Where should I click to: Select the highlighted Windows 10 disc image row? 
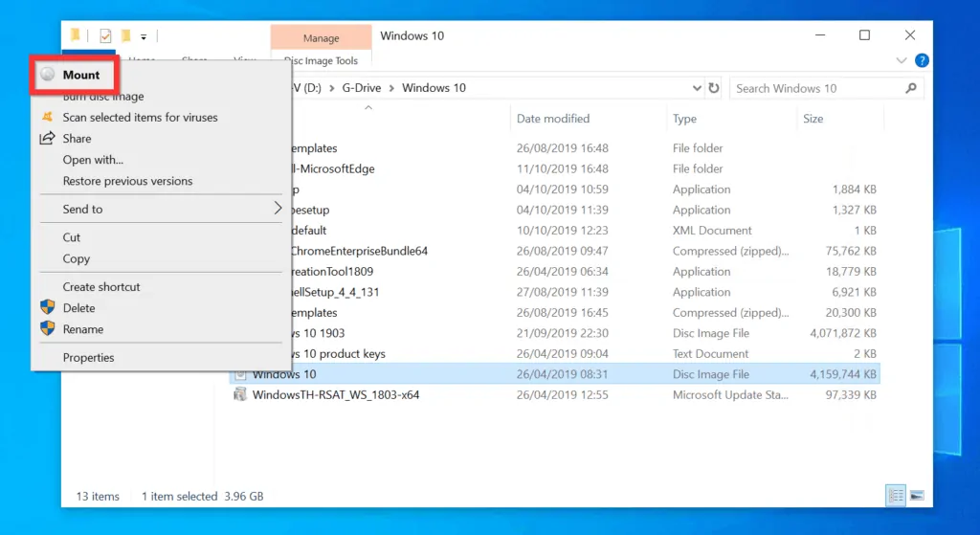555,374
